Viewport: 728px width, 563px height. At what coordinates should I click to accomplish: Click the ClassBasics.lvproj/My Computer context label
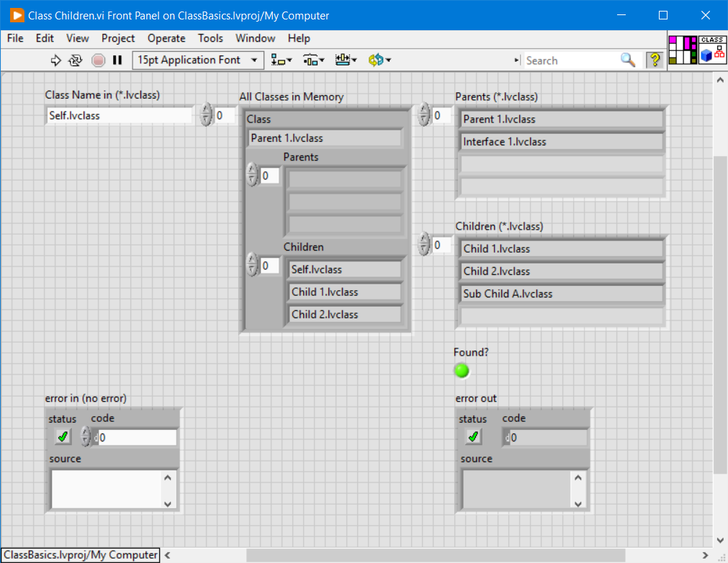click(81, 555)
